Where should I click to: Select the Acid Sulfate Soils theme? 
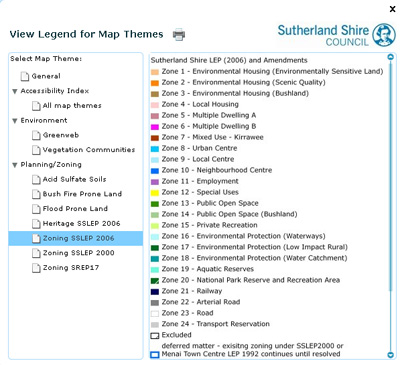(75, 179)
